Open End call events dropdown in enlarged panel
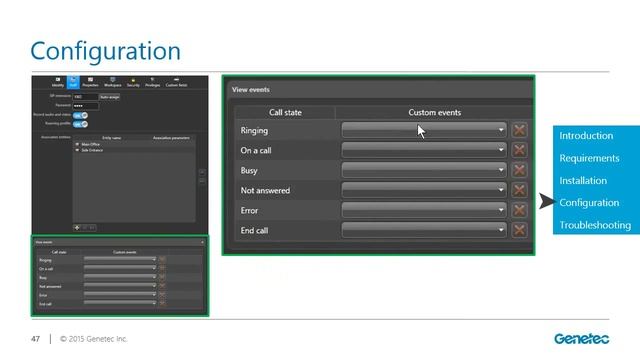The image size is (640, 360). 424,230
